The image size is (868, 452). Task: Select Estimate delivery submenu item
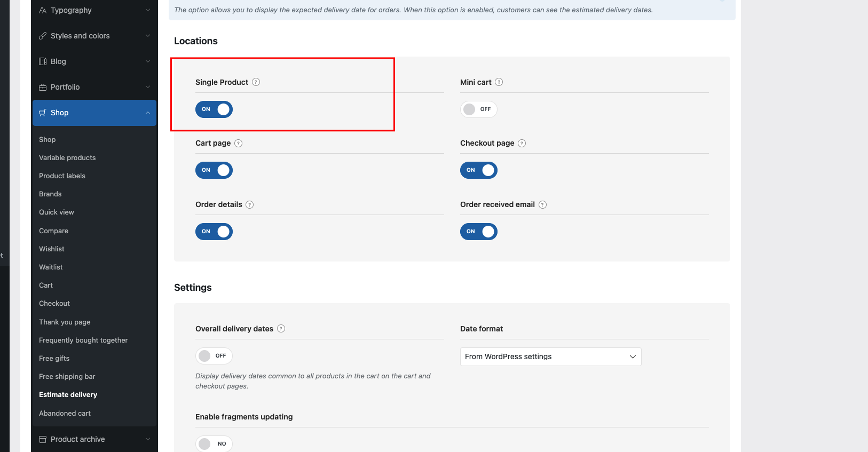pyautogui.click(x=68, y=394)
